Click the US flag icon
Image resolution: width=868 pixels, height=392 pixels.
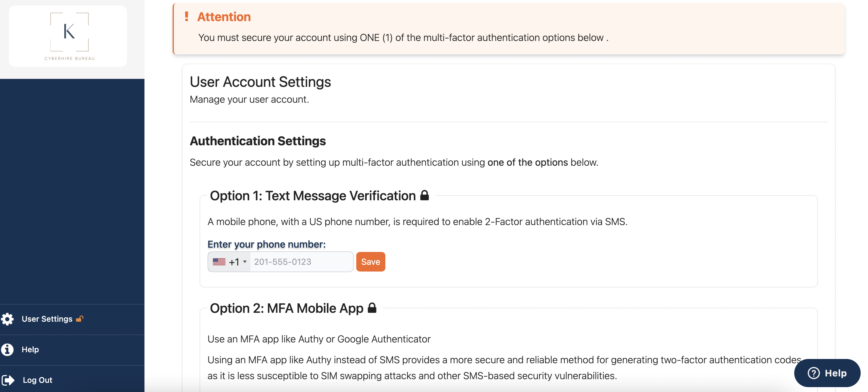(219, 262)
